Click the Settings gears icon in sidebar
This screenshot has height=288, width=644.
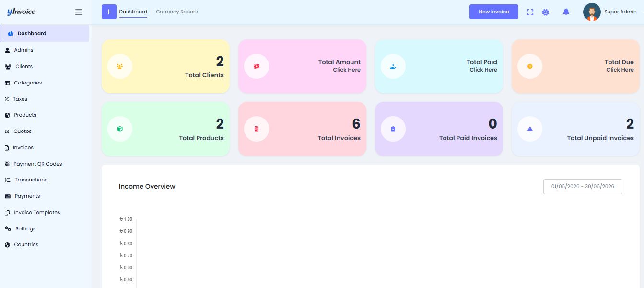coord(8,228)
